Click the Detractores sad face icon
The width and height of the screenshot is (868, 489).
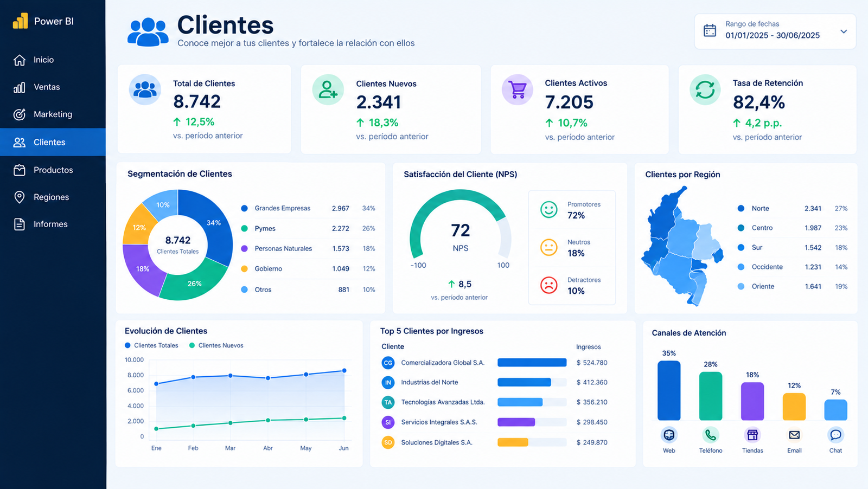[x=548, y=285]
